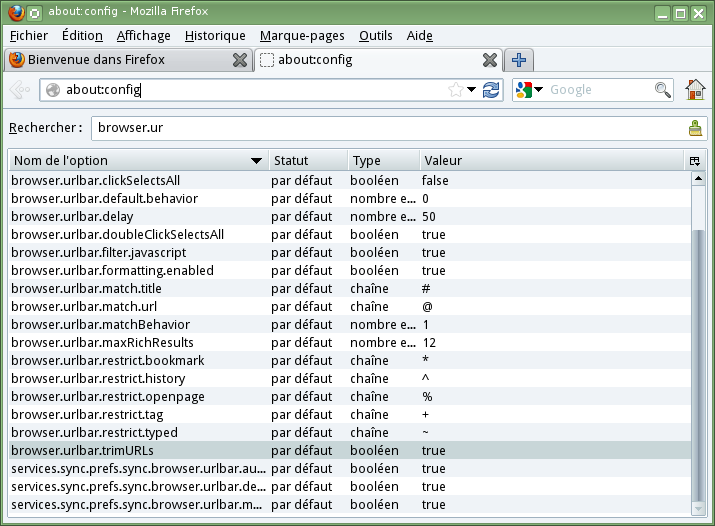
Task: Select browser.urlbar.matchBehavior preference
Action: click(x=350, y=325)
